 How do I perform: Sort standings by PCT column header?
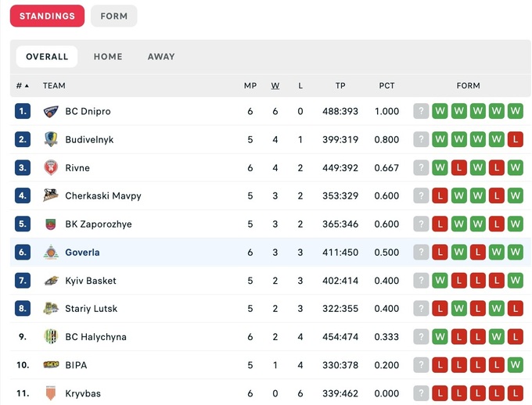click(386, 86)
